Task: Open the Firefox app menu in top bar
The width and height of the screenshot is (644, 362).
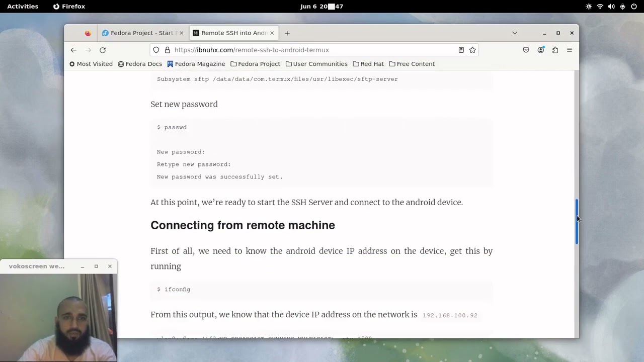Action: coord(69,7)
